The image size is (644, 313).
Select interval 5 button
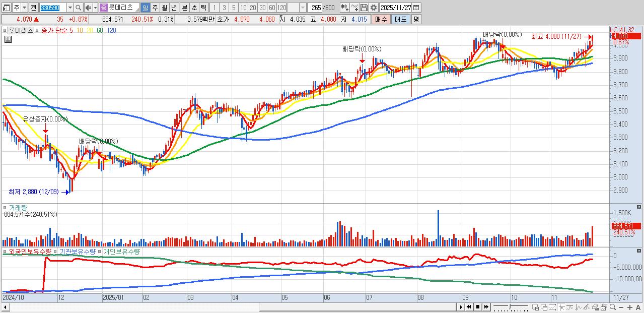pos(234,8)
